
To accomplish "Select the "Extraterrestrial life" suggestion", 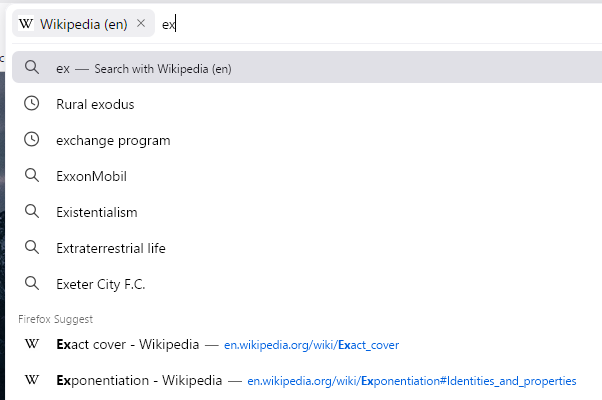I will [111, 248].
